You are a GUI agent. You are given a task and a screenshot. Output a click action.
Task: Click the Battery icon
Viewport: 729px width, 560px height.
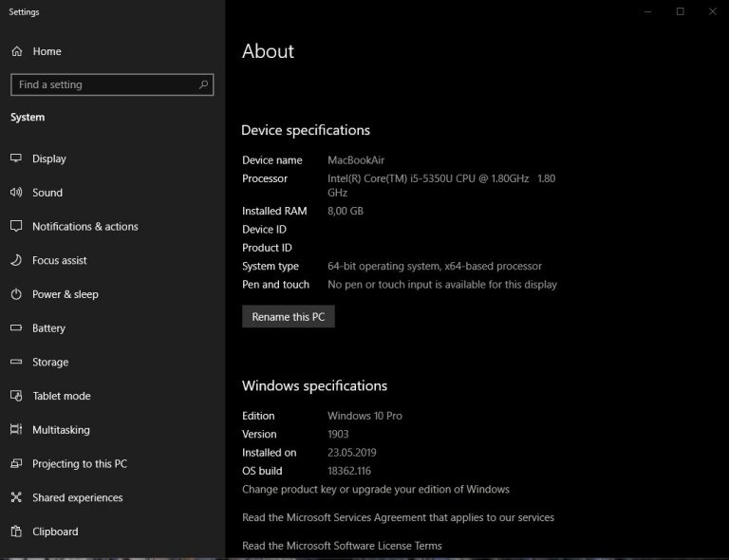16,328
